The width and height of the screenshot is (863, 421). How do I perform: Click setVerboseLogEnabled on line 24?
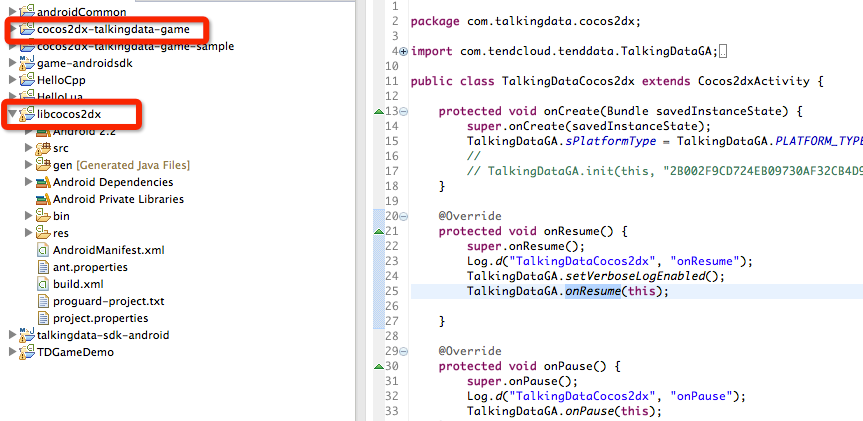point(636,276)
